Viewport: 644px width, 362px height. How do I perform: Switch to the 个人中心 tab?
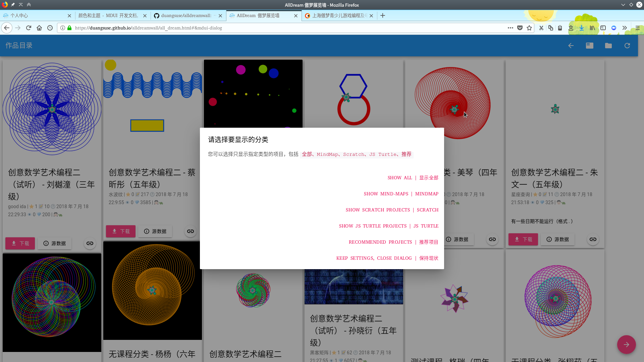tap(34, 15)
